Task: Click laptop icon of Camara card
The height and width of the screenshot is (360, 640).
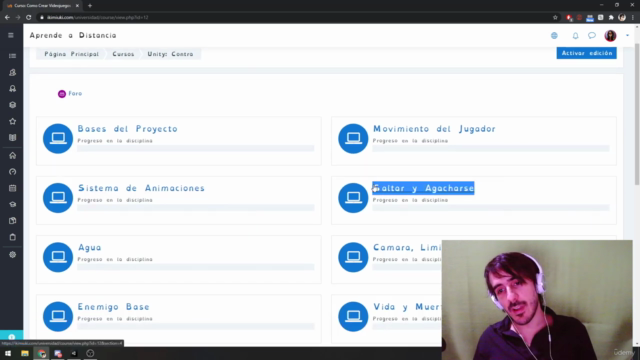Action: coord(353,257)
